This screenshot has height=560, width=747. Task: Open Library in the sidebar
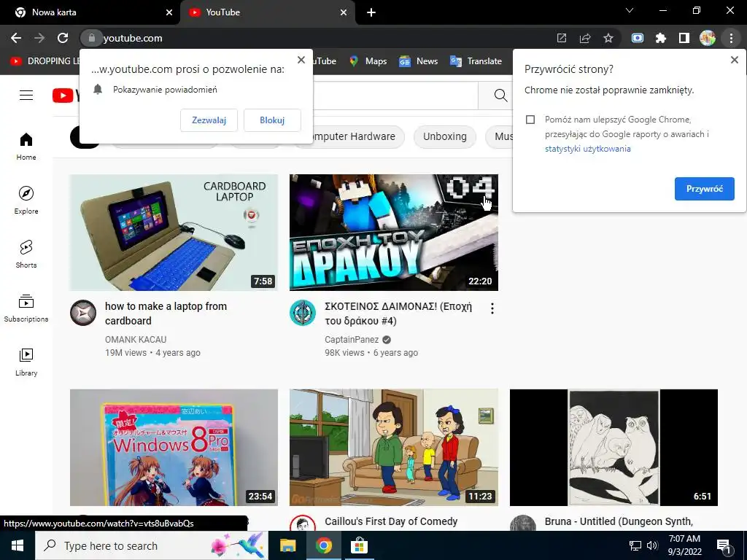[26, 362]
